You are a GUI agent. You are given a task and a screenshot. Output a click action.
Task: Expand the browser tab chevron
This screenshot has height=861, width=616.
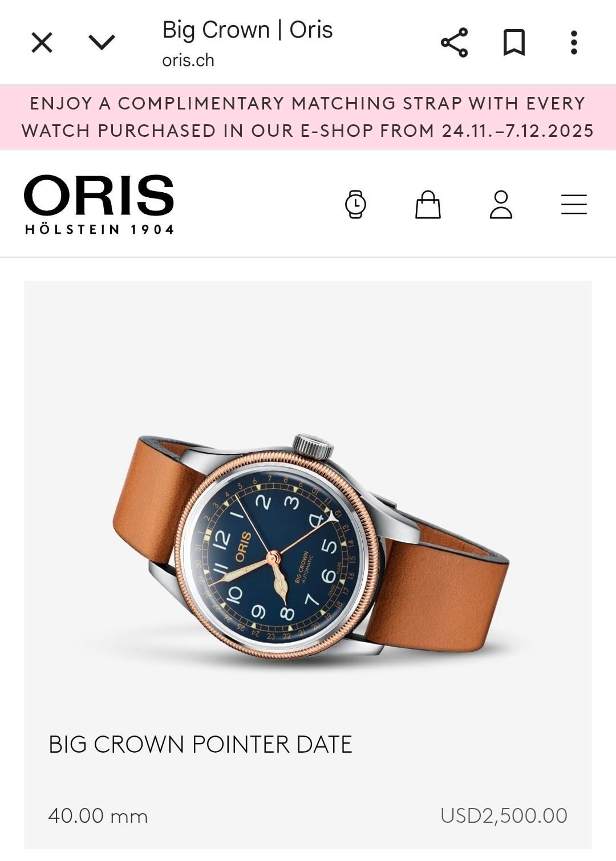point(102,42)
